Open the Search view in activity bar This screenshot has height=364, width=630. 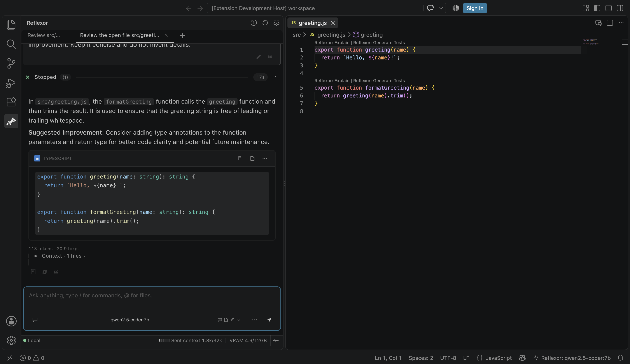11,44
